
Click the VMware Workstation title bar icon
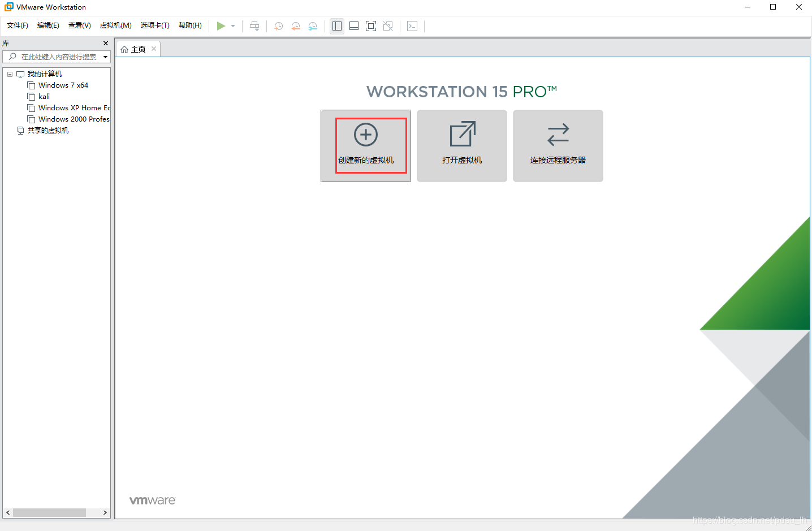coord(9,7)
